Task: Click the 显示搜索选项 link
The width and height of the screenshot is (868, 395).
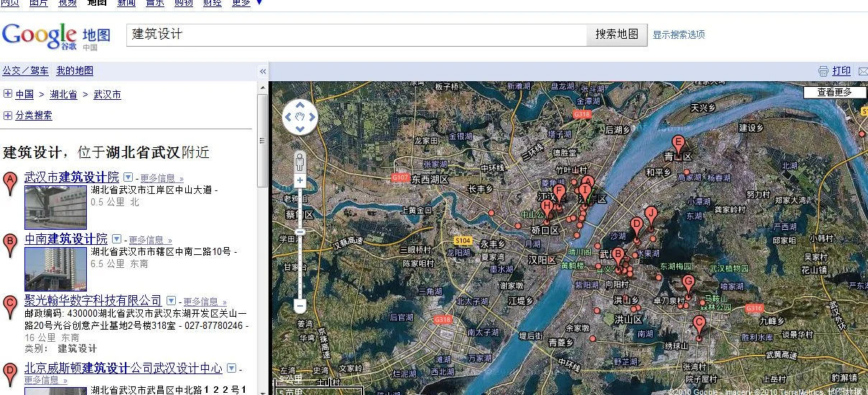Action: [x=678, y=34]
